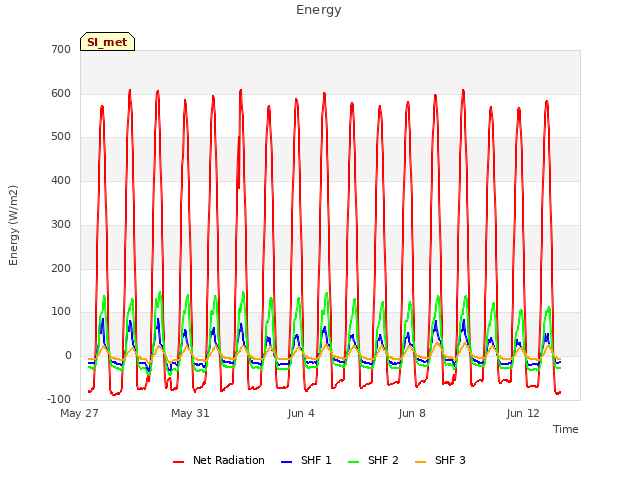Image resolution: width=640 pixels, height=480 pixels.
Task: Click the 300 y-axis tick label
Action: pos(61,224)
